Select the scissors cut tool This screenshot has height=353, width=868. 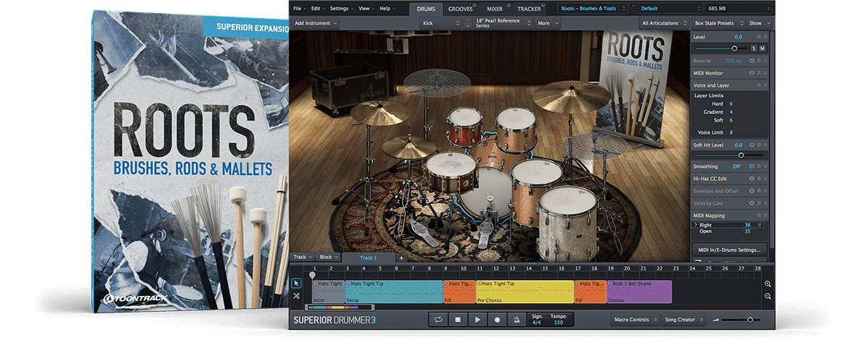point(296,296)
